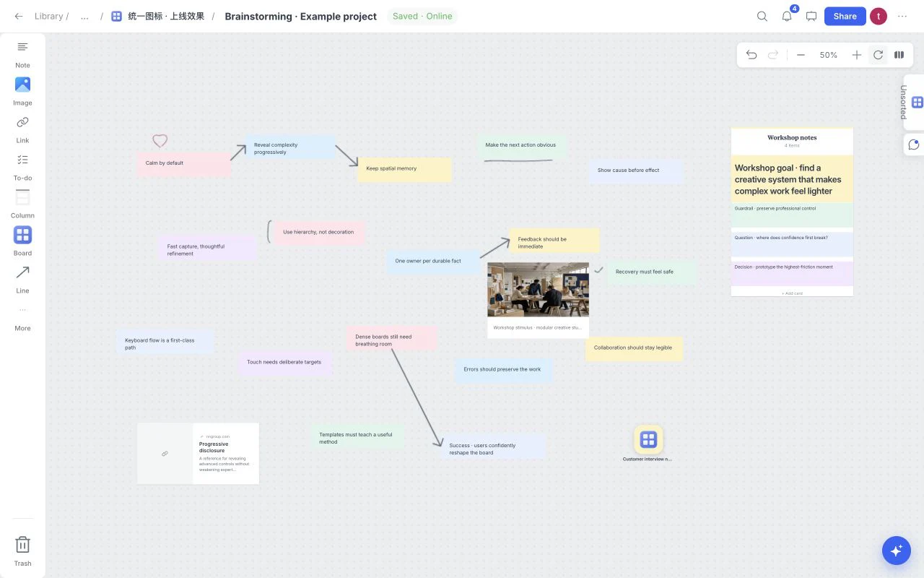Click the Brainstorming · Example project title
Viewport: 924px width, 578px height.
coord(300,16)
